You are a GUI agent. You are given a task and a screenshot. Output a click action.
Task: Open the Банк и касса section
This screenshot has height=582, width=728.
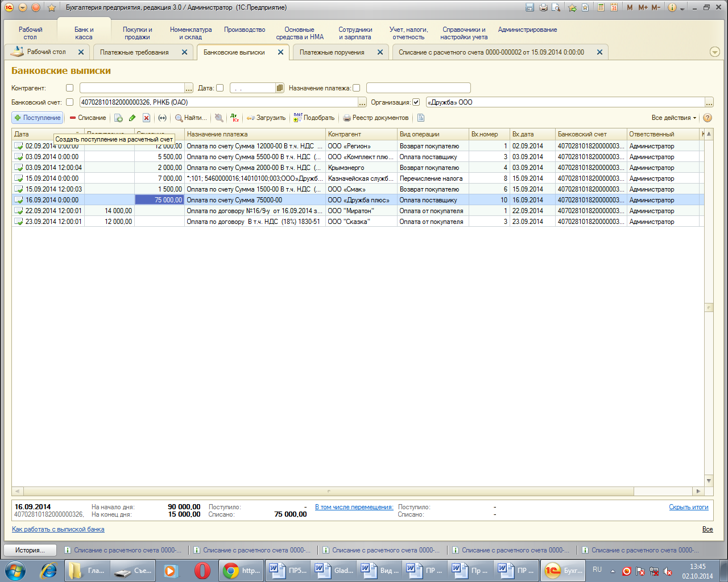tap(84, 33)
